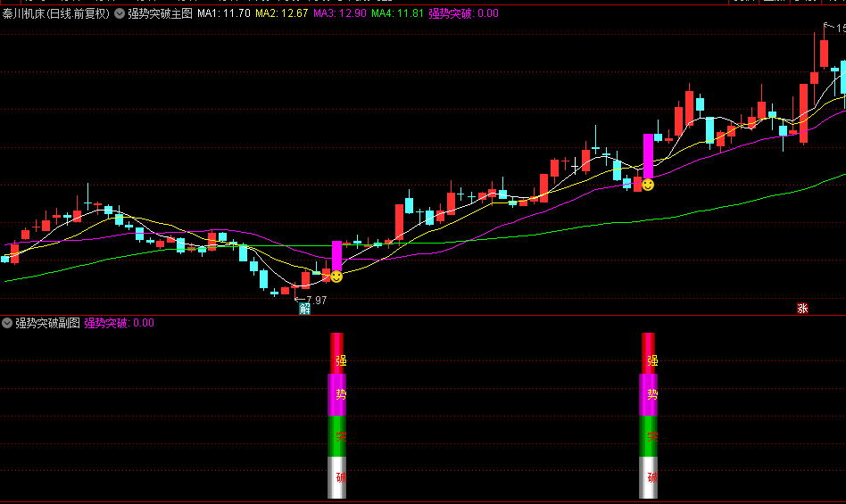Click the first smiley signal icon near 7.97 low
The height and width of the screenshot is (504, 846).
pyautogui.click(x=336, y=277)
